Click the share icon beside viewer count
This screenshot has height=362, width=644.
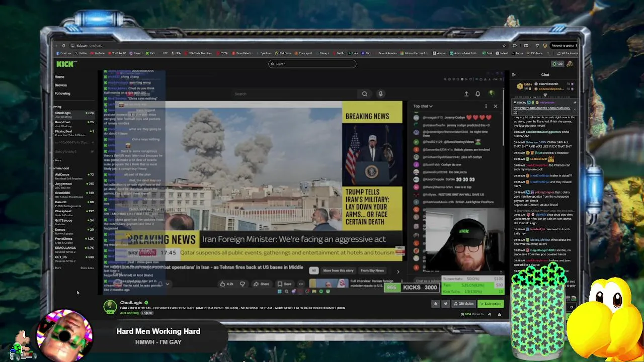tap(489, 314)
